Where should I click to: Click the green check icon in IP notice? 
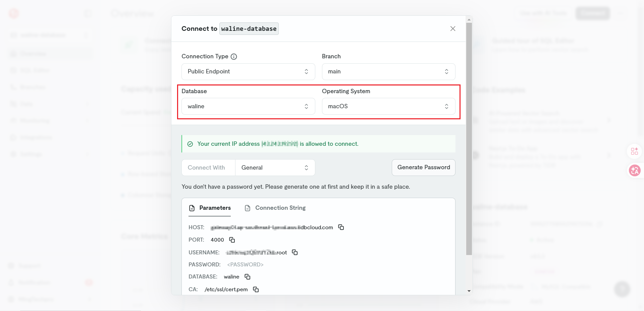[x=190, y=144]
